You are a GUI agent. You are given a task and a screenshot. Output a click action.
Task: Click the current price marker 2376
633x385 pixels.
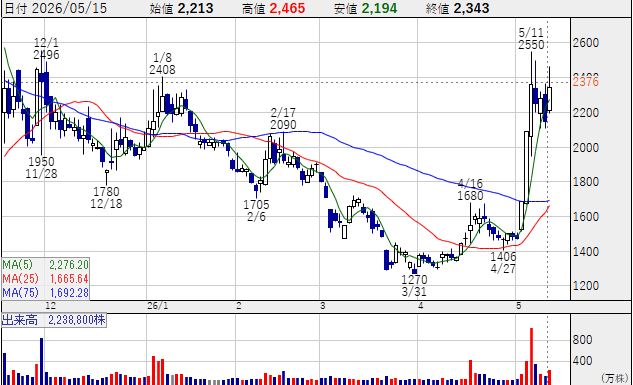coord(586,82)
